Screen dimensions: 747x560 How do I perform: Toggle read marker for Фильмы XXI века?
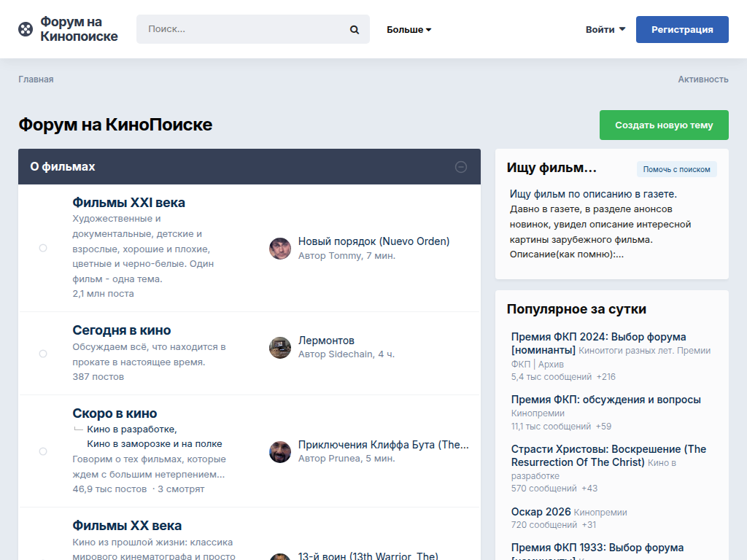(43, 248)
